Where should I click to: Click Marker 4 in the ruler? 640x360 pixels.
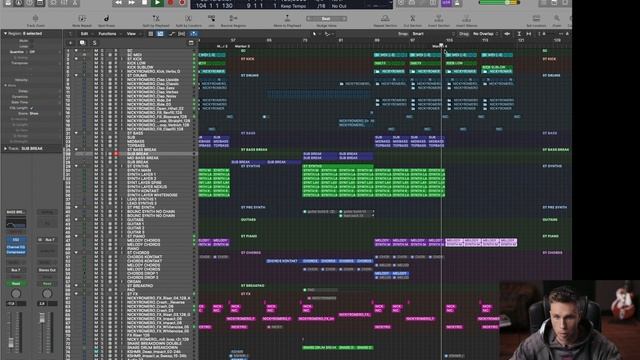pyautogui.click(x=439, y=46)
